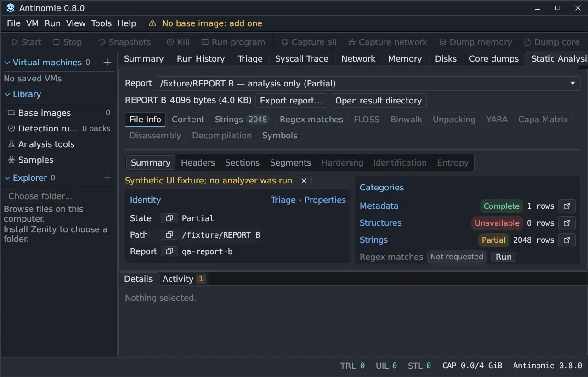Image resolution: width=588 pixels, height=377 pixels.
Task: Open Strings category in external view
Action: pyautogui.click(x=567, y=240)
